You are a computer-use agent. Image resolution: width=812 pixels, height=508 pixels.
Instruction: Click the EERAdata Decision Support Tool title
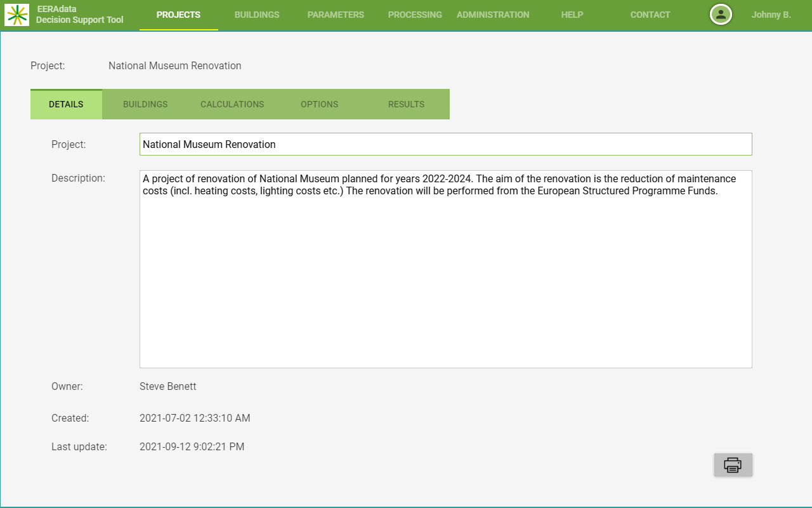pyautogui.click(x=79, y=15)
